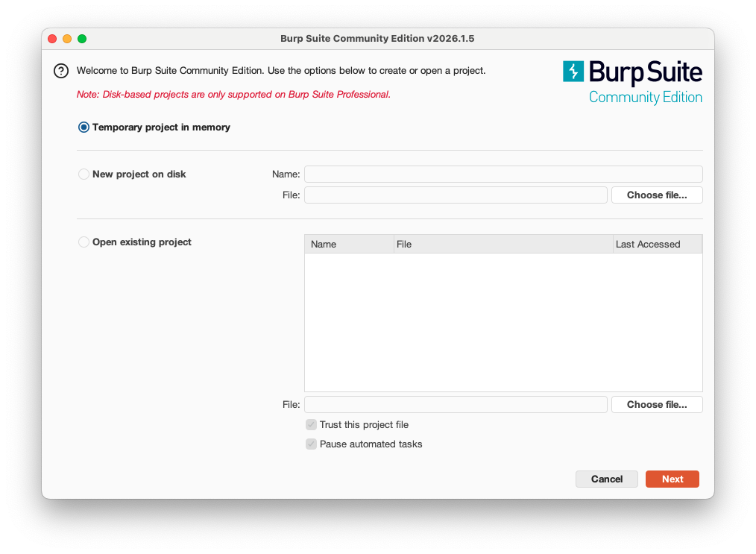Click the File field for new project
This screenshot has width=756, height=554.
click(x=456, y=195)
